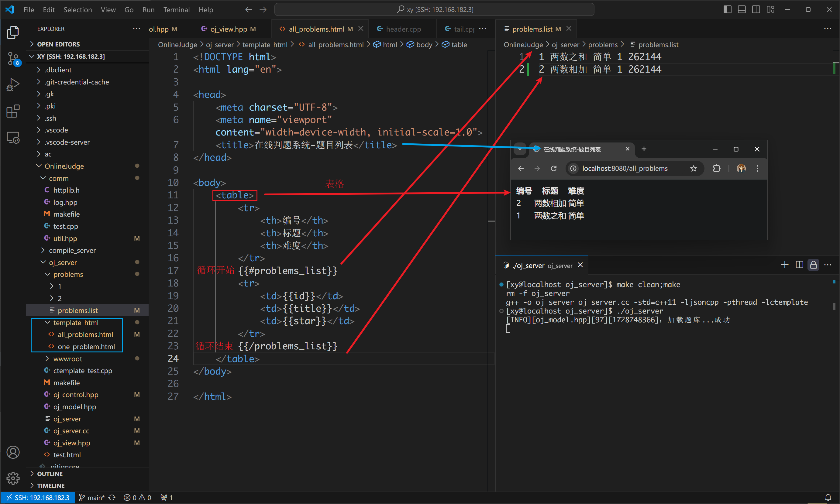Collapse the template_html folder
The image size is (840, 504).
click(x=75, y=323)
